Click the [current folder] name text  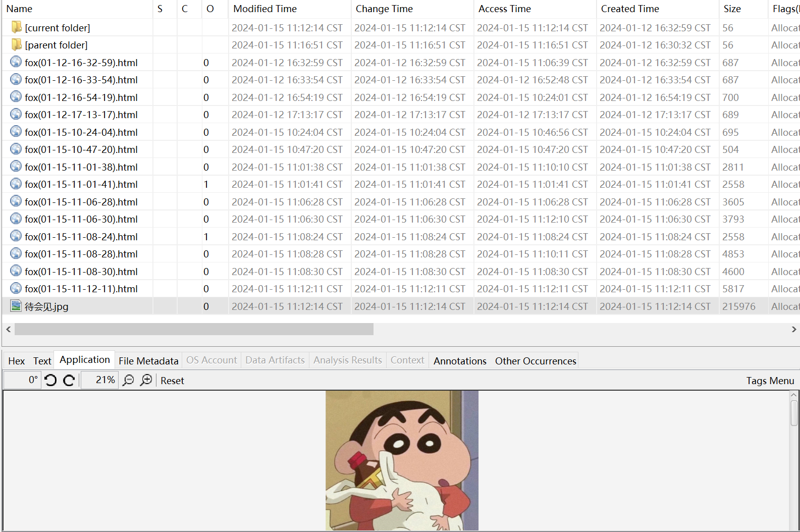point(58,28)
